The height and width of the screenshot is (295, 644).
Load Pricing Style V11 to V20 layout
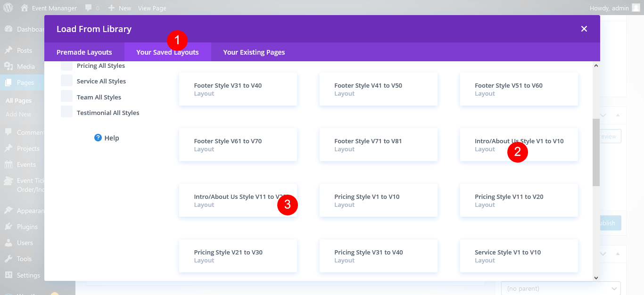tap(519, 200)
